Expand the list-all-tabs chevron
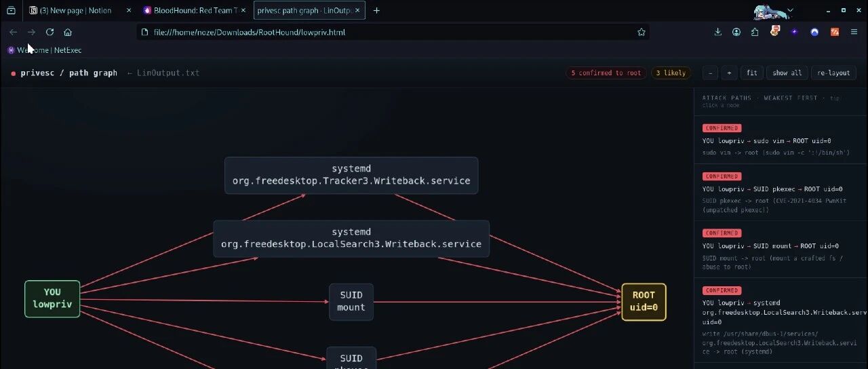The width and height of the screenshot is (868, 369). tap(790, 10)
